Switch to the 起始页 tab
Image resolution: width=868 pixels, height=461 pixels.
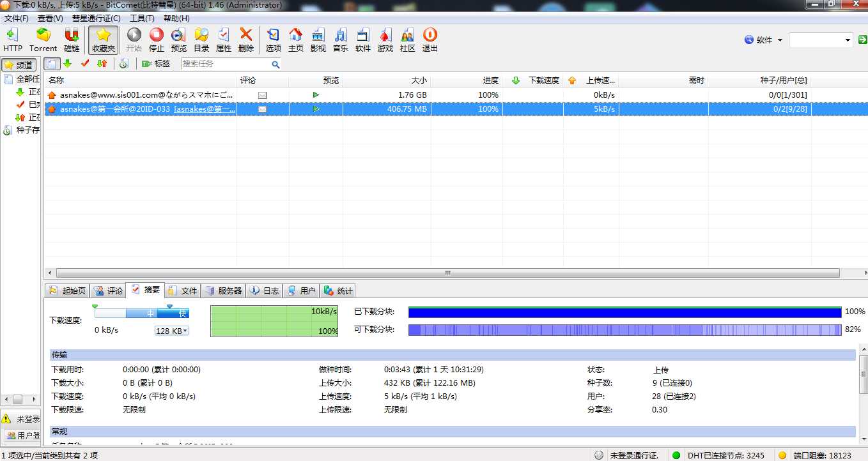pyautogui.click(x=68, y=291)
